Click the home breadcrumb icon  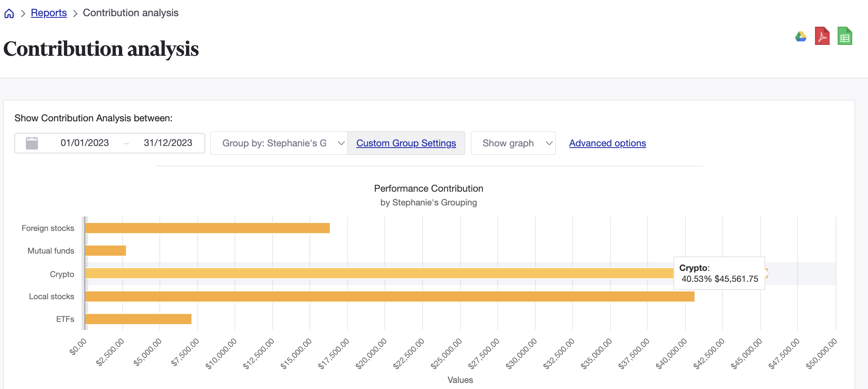pos(9,13)
